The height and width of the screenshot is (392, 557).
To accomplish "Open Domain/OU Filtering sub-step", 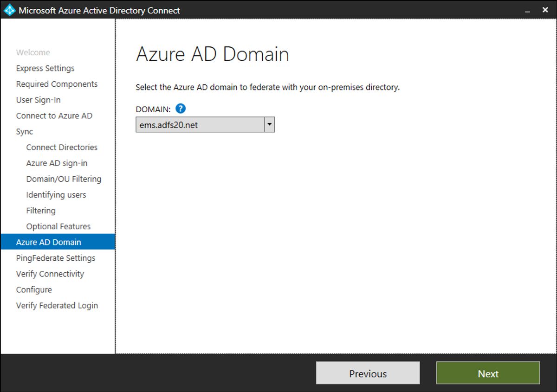I will click(64, 179).
